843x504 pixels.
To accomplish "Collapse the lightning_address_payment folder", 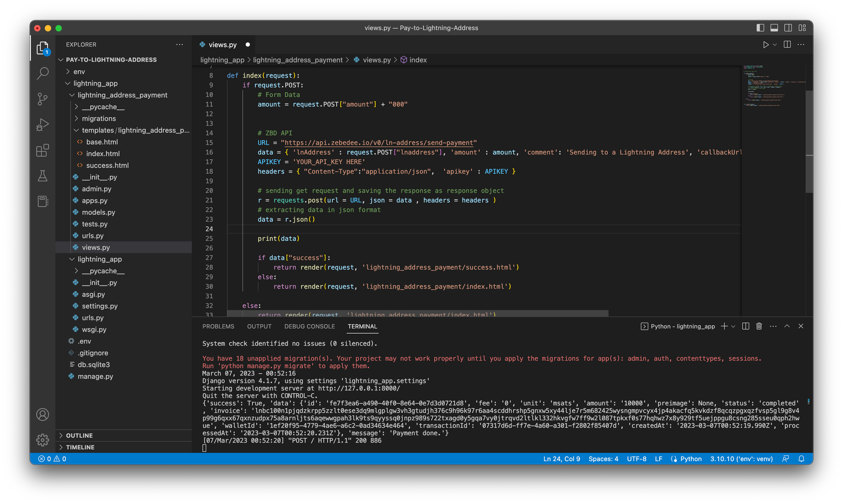I will (122, 95).
